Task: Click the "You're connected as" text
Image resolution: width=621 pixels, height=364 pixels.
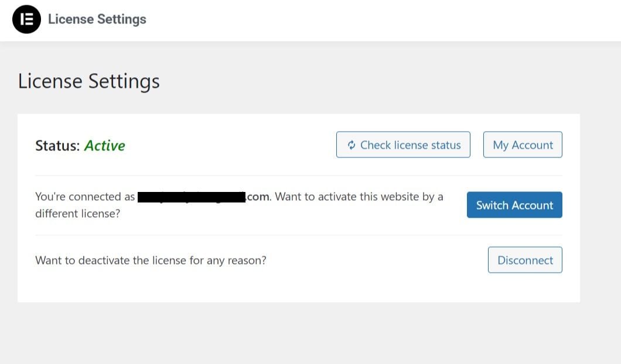Action: pyautogui.click(x=85, y=197)
